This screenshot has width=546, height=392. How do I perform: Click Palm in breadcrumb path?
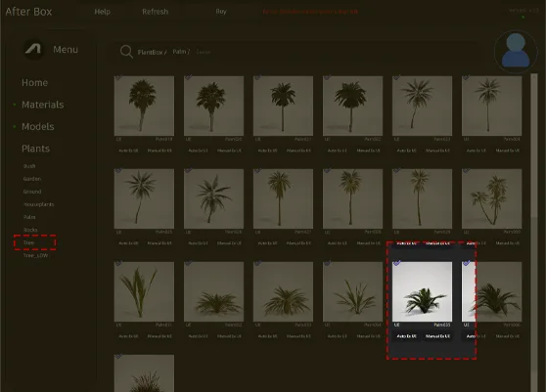[180, 52]
